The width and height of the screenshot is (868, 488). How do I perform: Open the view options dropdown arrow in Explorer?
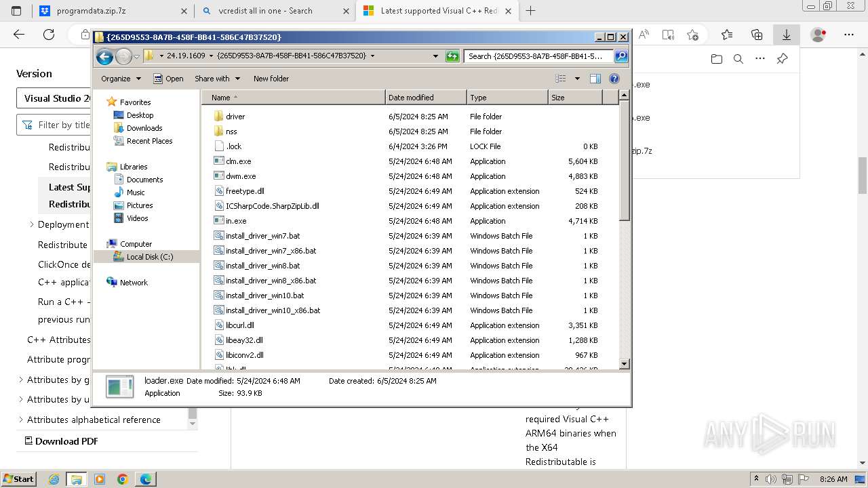(x=577, y=79)
